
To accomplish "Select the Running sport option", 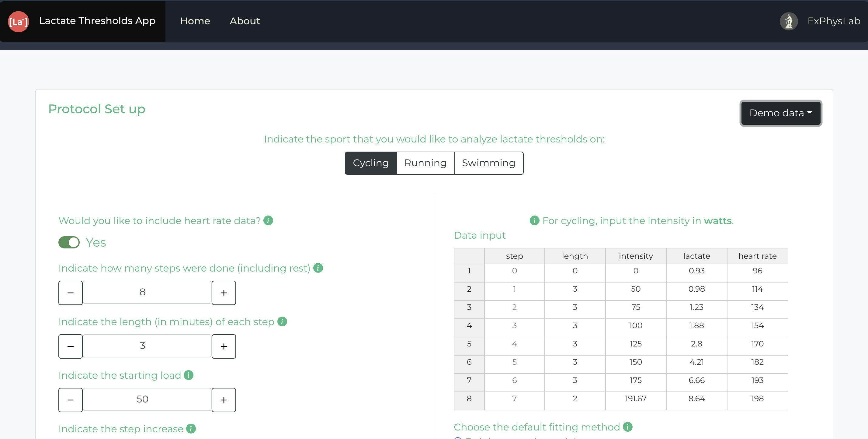I will coord(425,163).
